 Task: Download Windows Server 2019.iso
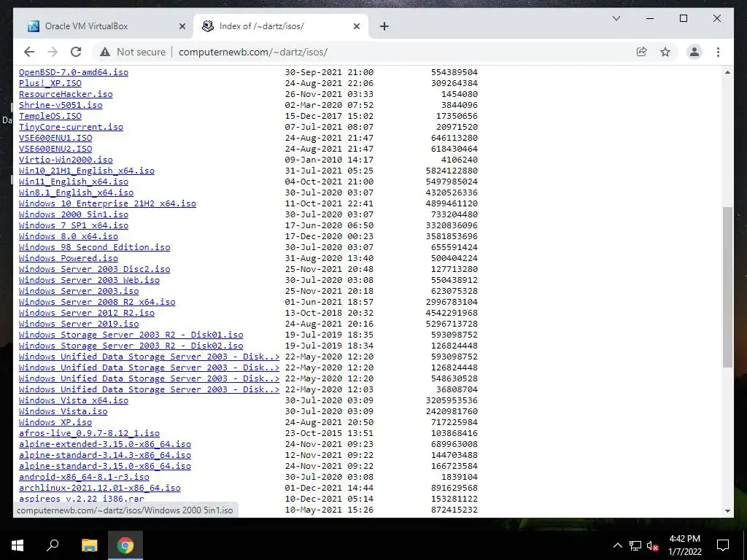click(79, 324)
